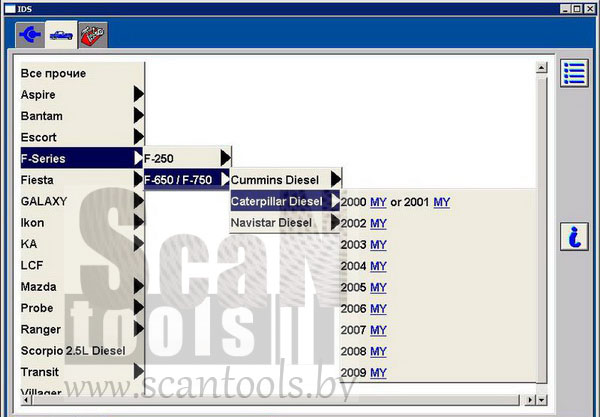Expand the Mazda submenu arrow
The image size is (600, 417).
[139, 286]
